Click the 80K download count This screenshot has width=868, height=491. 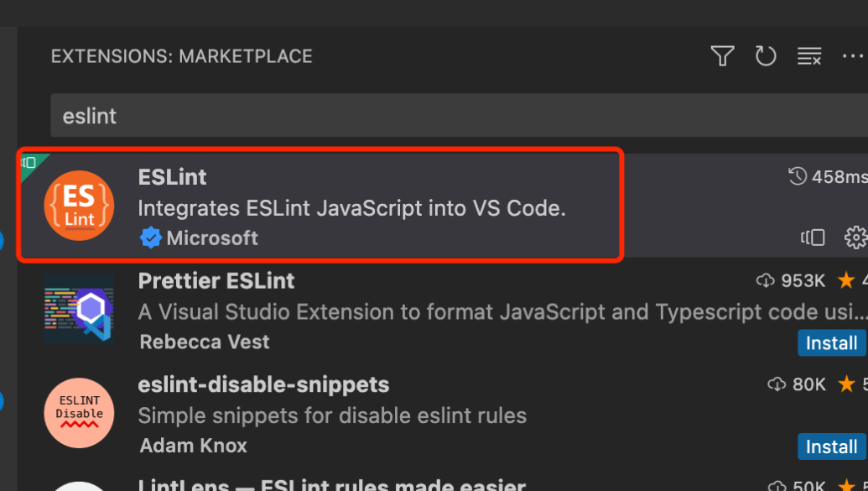(809, 384)
